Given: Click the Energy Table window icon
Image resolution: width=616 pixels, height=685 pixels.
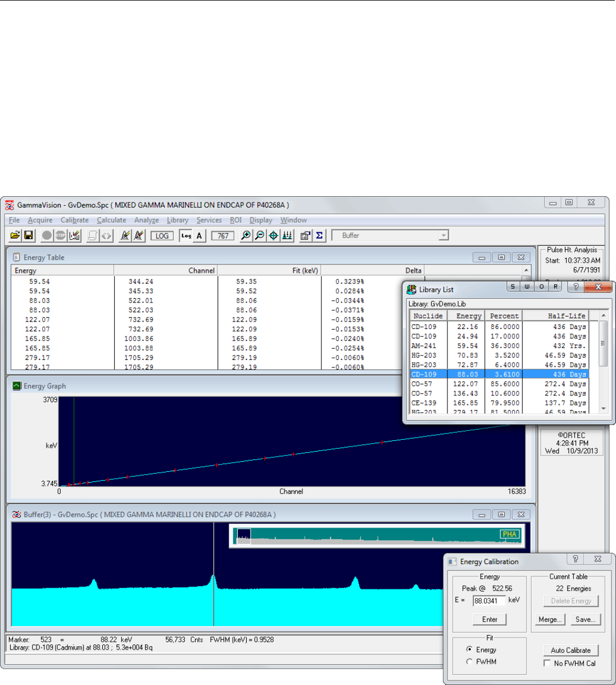Looking at the screenshot, I should click(17, 257).
